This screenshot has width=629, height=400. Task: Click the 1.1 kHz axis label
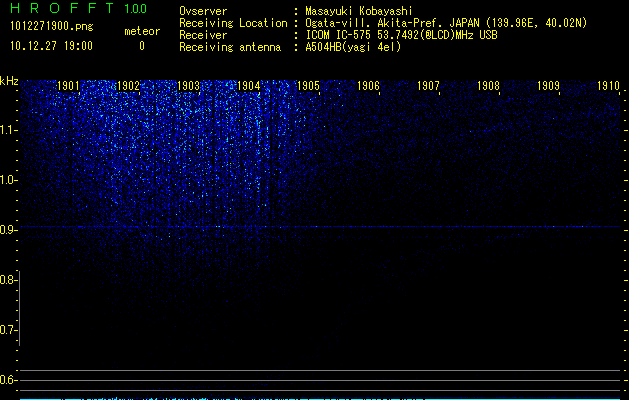tap(8, 130)
